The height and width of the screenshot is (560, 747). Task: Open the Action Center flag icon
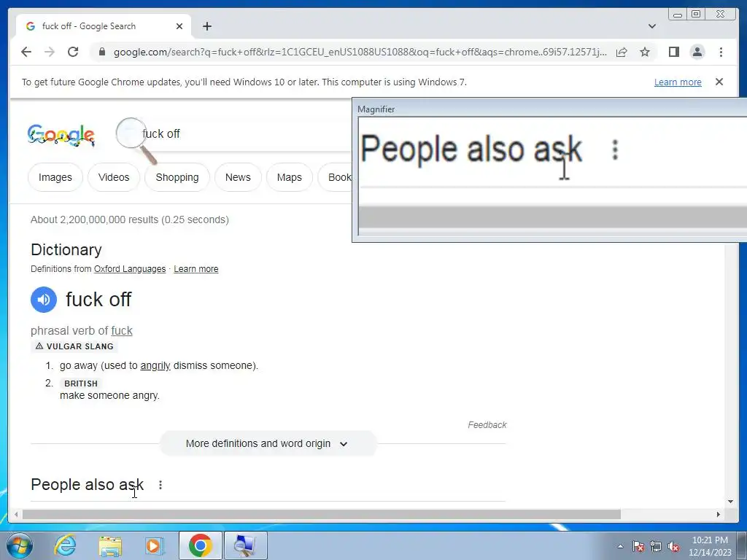click(638, 546)
